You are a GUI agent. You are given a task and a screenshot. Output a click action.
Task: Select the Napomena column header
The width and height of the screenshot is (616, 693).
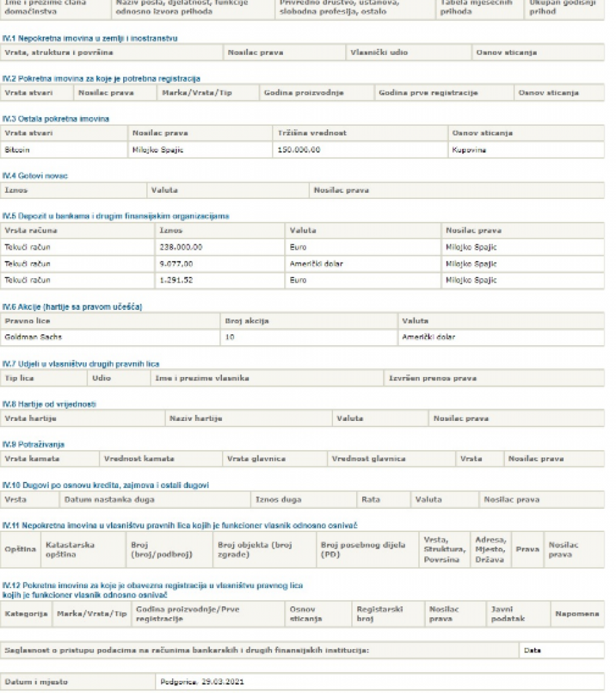[577, 614]
